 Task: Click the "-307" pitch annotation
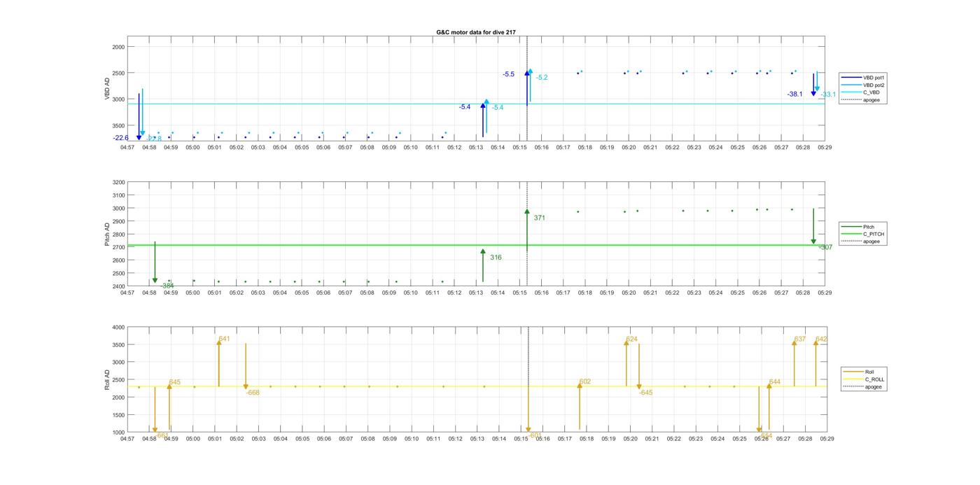point(826,247)
